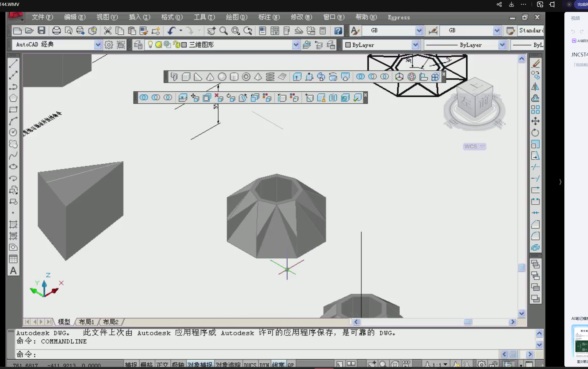Select the Delete Faces tool

click(219, 98)
